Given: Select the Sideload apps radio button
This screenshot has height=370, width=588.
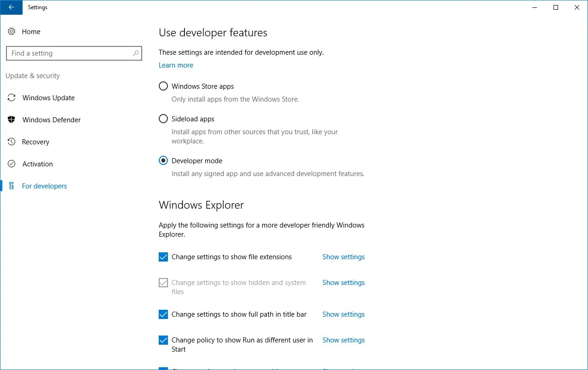Looking at the screenshot, I should [x=163, y=119].
